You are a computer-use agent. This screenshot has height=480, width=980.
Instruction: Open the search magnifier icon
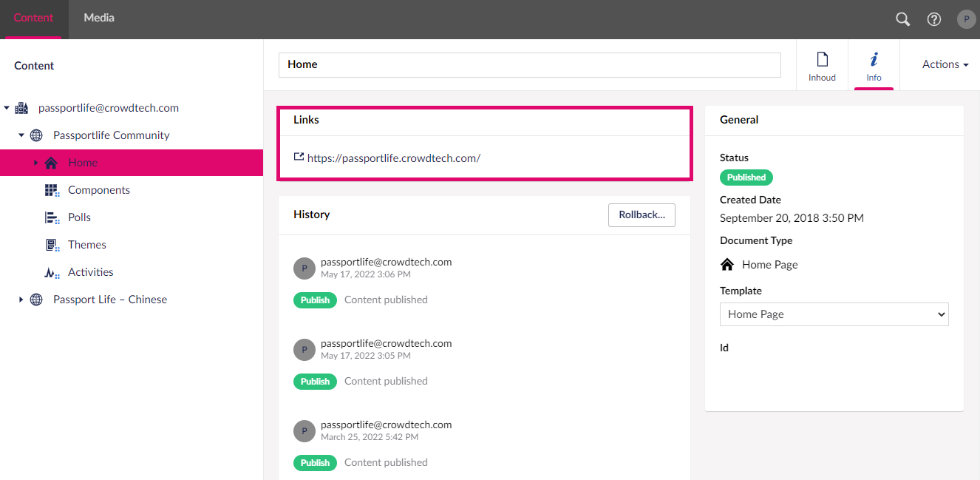click(902, 19)
